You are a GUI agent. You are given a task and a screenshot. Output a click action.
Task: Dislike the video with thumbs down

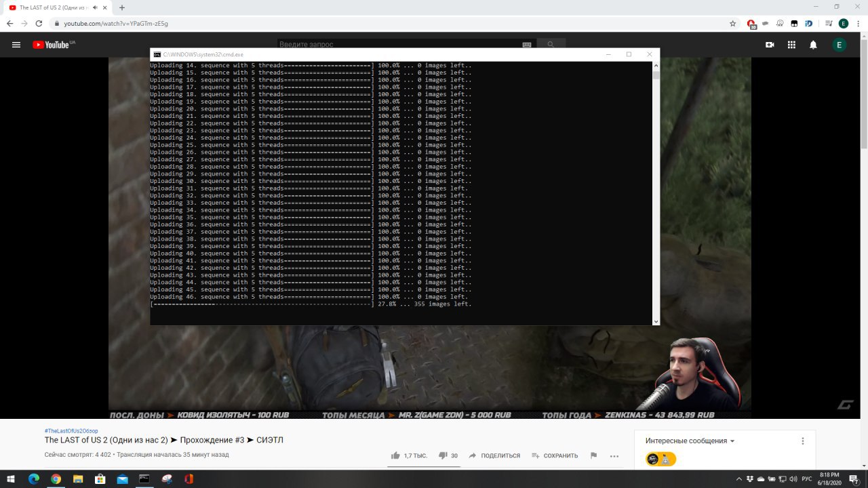tap(442, 455)
